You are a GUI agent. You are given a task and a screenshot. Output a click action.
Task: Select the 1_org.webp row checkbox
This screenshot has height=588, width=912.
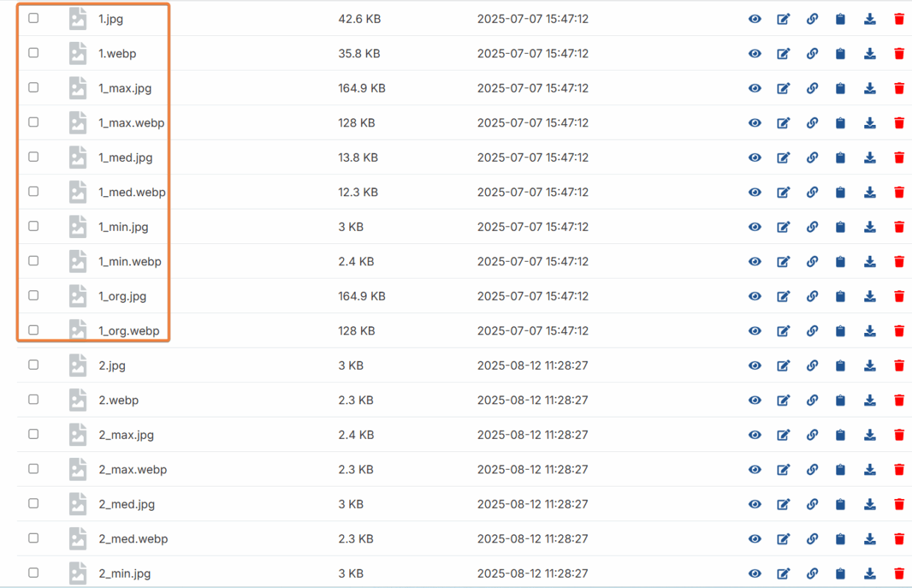(x=34, y=330)
